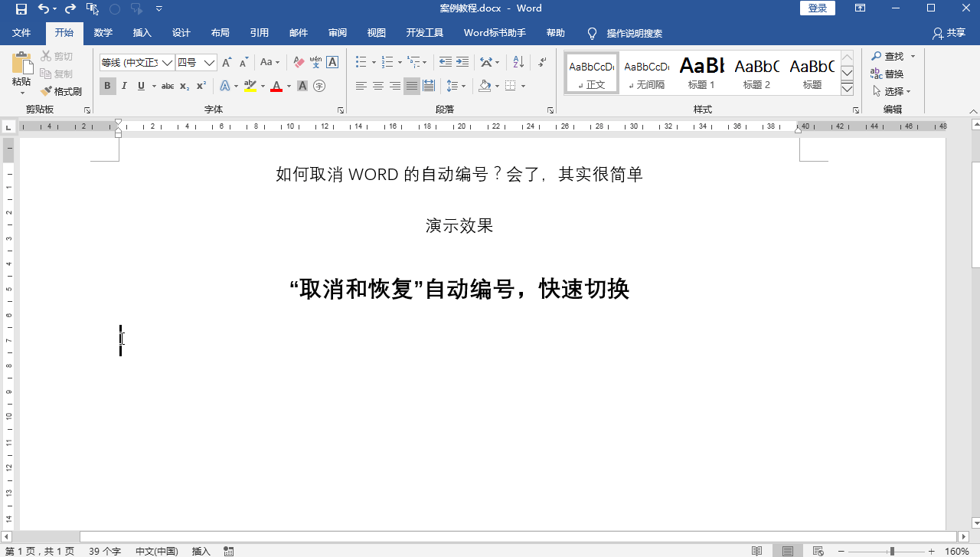Switch to the 设计 ribbon tab
Viewport: 980px width, 557px height.
[181, 33]
